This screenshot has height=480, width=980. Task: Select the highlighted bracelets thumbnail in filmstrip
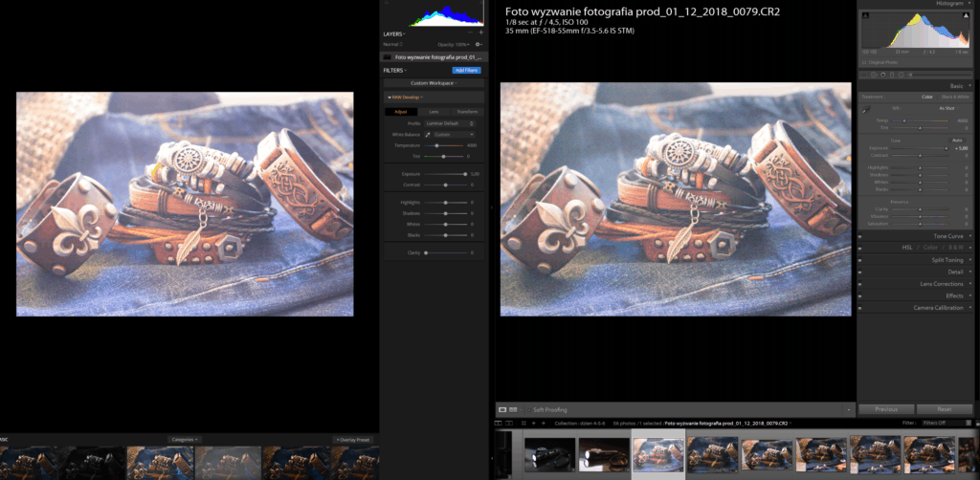[658, 453]
